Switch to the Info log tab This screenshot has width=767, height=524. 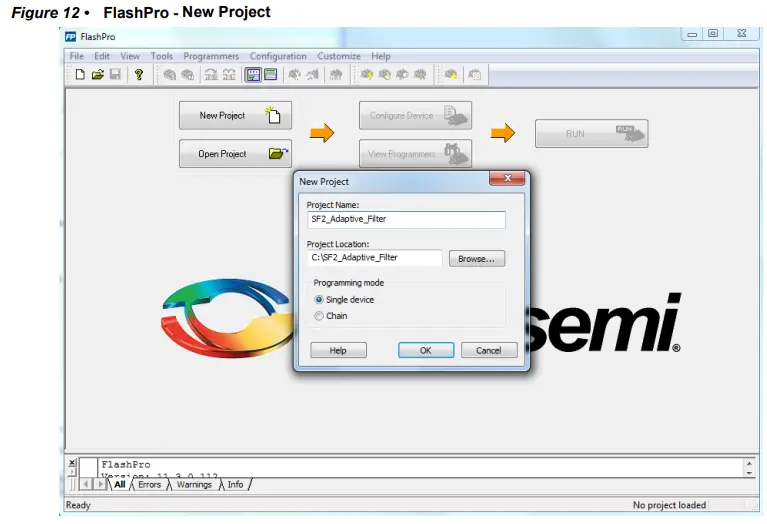(235, 484)
